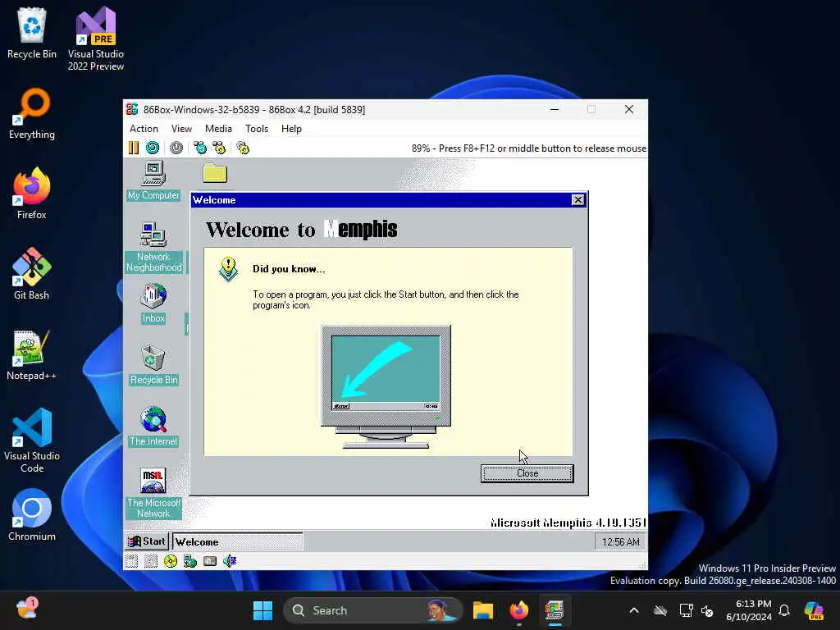The image size is (840, 630).
Task: Select the Firefox desktop shortcut
Action: pyautogui.click(x=32, y=194)
